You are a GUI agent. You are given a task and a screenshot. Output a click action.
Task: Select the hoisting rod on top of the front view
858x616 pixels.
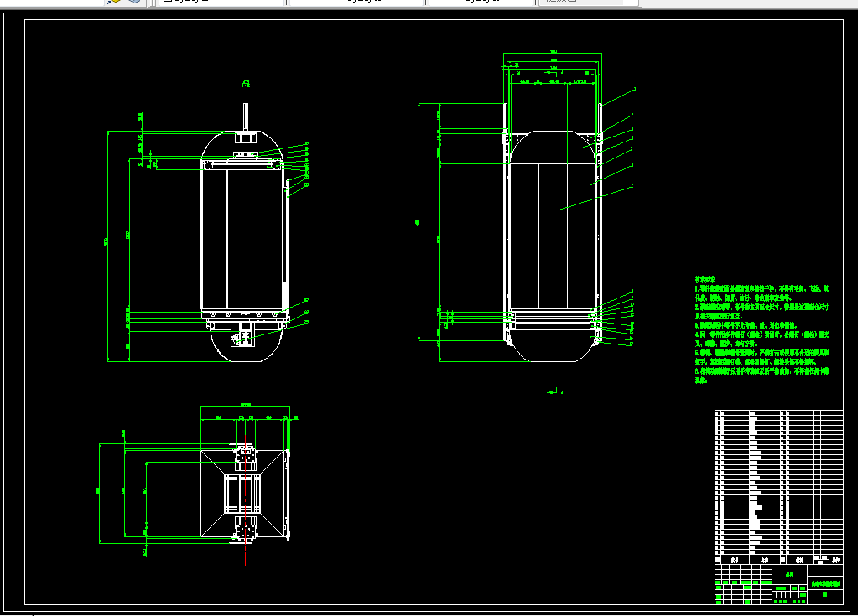(x=246, y=117)
